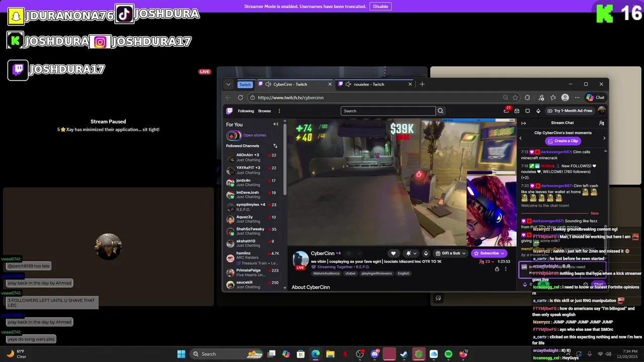
Task: Click the heart follow button under the stream
Action: (x=393, y=253)
